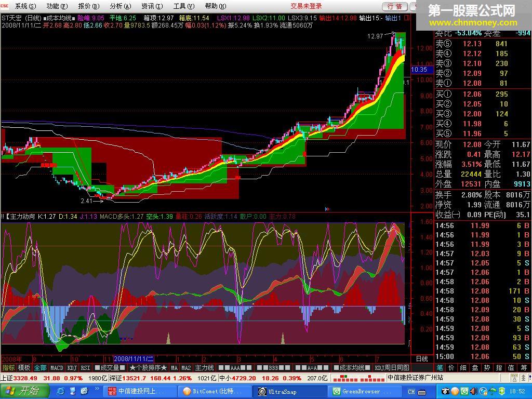Switch the right panel to the 盘 tab
This screenshot has width=532, height=399.
point(475,367)
